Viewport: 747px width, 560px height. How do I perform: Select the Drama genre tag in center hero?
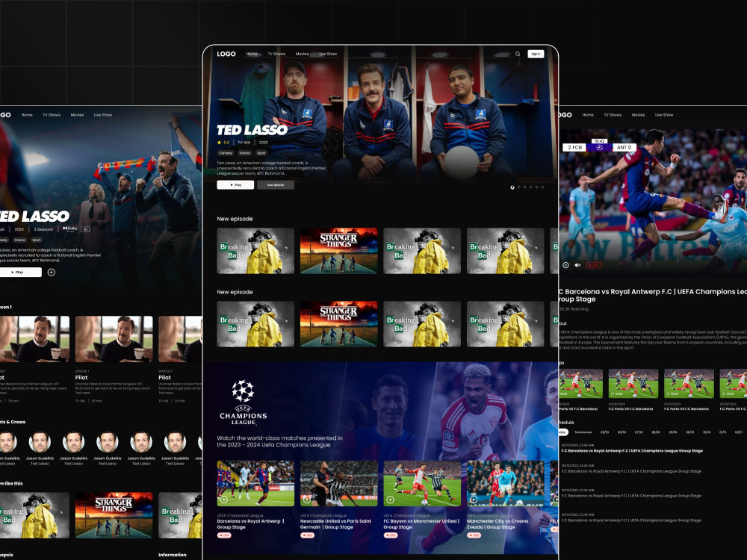pyautogui.click(x=245, y=153)
